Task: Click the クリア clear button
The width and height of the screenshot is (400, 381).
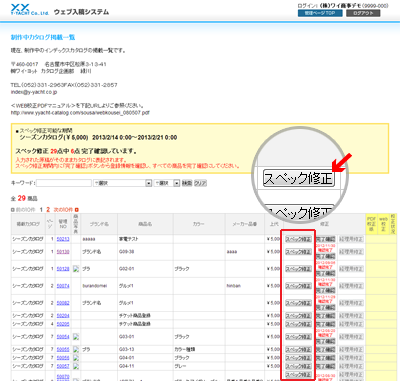Action: [200, 183]
